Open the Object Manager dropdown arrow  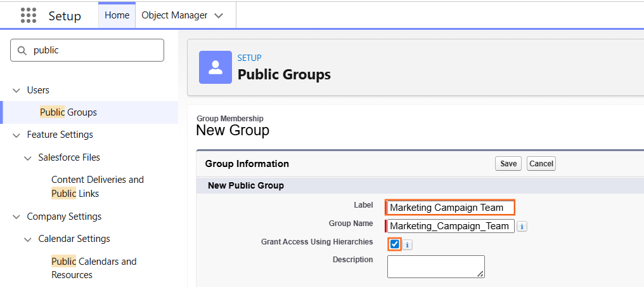pos(219,16)
